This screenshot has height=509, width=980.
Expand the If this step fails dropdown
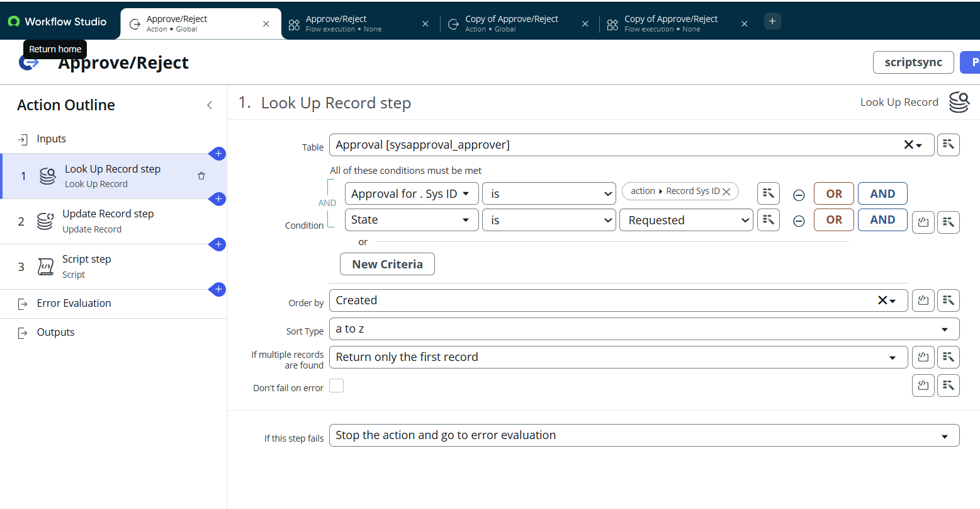pyautogui.click(x=643, y=435)
